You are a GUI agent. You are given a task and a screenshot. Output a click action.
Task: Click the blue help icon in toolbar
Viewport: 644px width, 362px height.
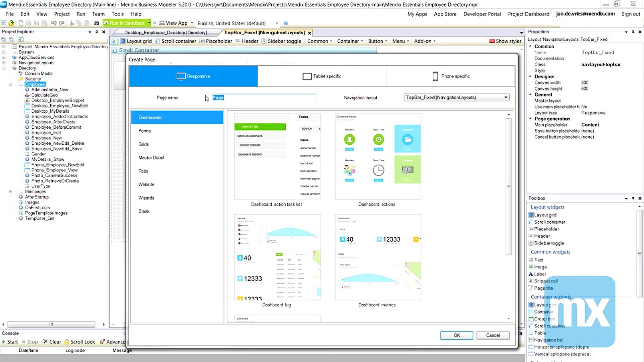click(x=286, y=23)
